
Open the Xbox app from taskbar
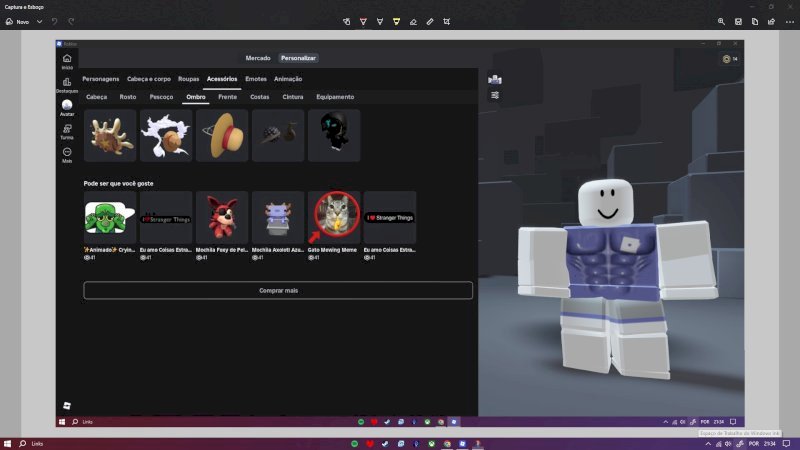click(432, 444)
